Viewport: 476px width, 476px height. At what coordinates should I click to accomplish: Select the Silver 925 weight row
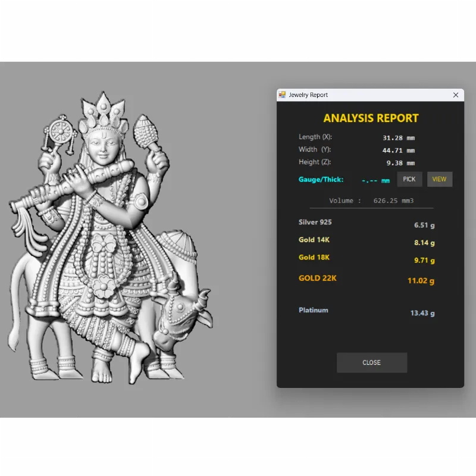pyautogui.click(x=366, y=224)
